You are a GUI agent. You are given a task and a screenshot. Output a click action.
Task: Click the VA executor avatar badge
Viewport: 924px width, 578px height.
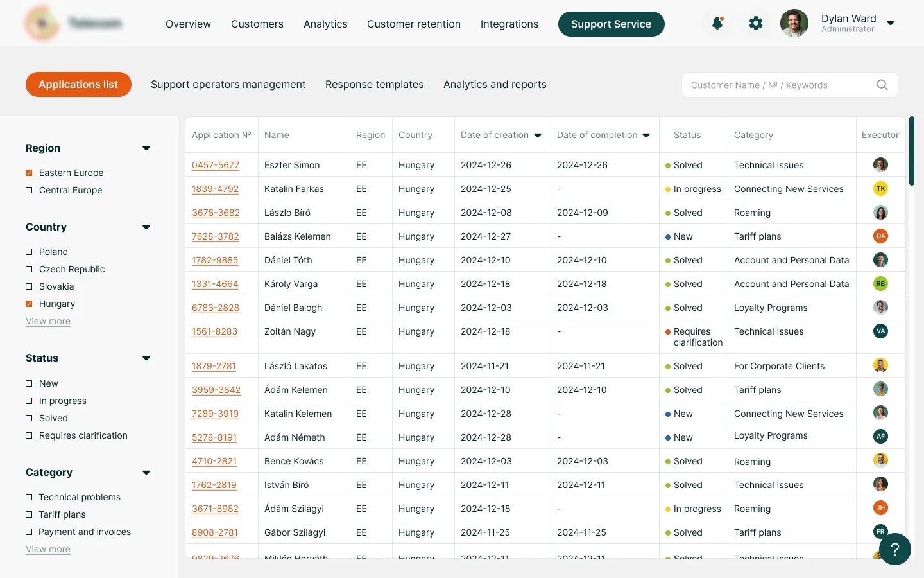(880, 331)
